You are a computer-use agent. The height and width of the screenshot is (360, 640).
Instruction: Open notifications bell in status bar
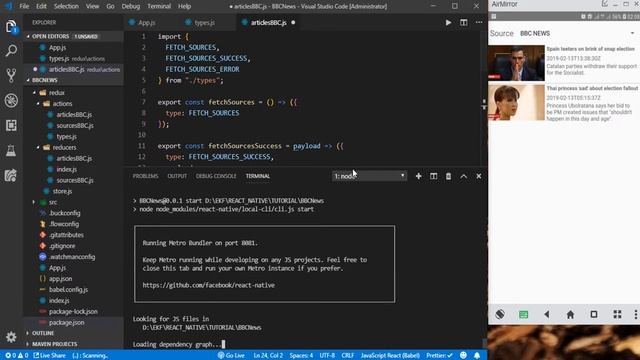[x=477, y=356]
